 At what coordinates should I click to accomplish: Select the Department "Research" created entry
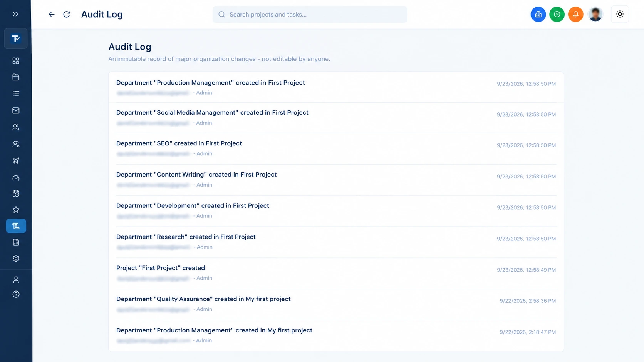pos(336,242)
